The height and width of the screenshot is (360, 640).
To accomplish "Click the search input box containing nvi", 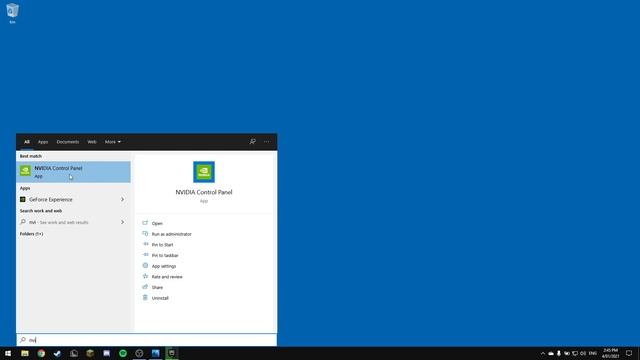I will pos(147,340).
